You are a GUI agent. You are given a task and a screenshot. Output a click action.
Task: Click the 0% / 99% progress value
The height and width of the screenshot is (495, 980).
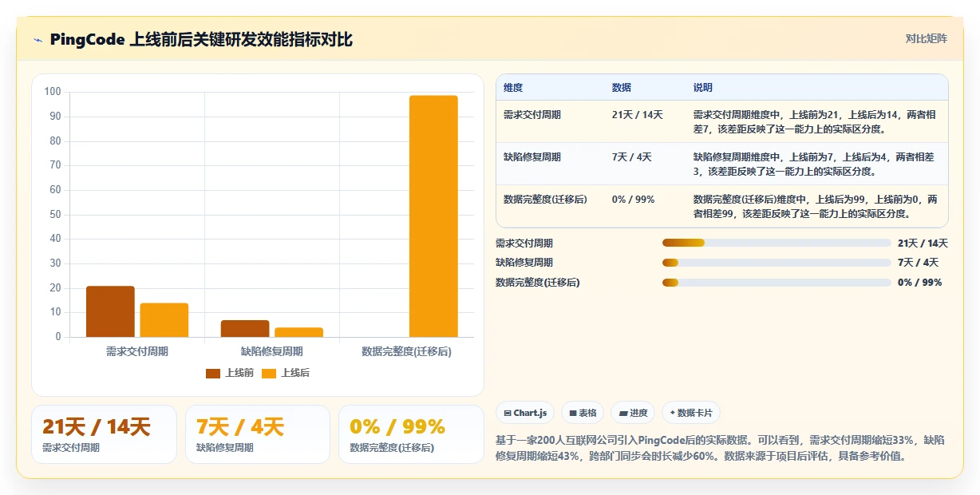click(919, 283)
